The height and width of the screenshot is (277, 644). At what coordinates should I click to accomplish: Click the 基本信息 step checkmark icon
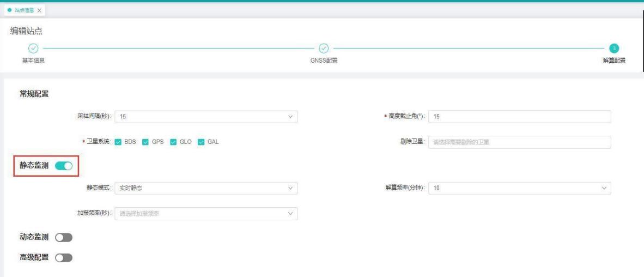[33, 48]
